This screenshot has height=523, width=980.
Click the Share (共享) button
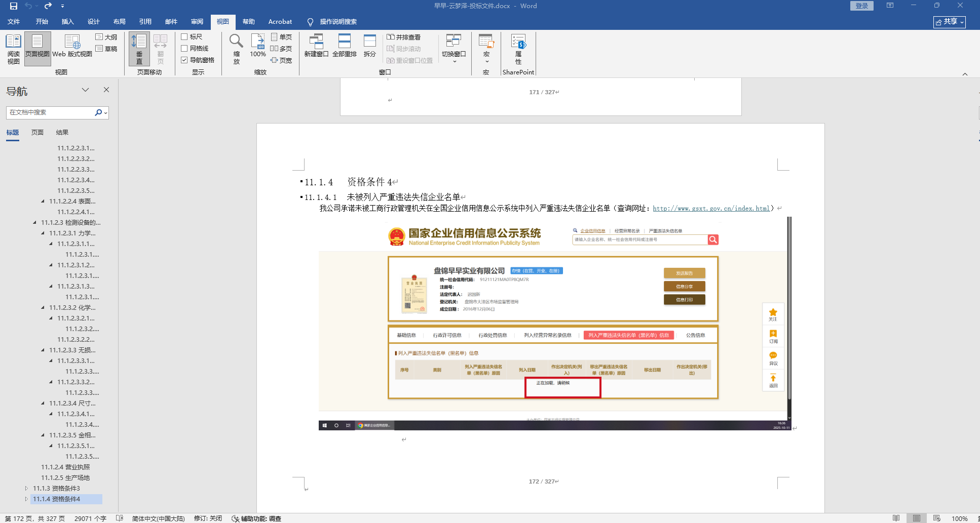tap(950, 22)
